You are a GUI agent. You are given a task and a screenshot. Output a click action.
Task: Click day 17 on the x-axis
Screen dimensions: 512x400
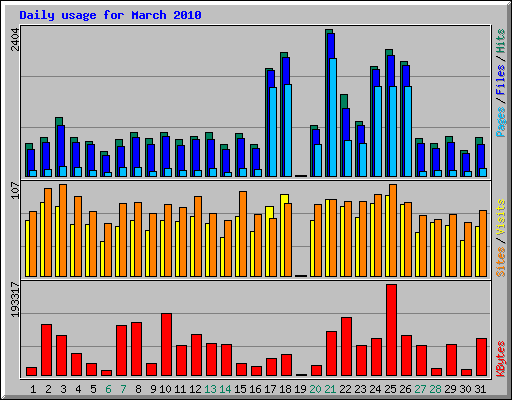[270, 389]
